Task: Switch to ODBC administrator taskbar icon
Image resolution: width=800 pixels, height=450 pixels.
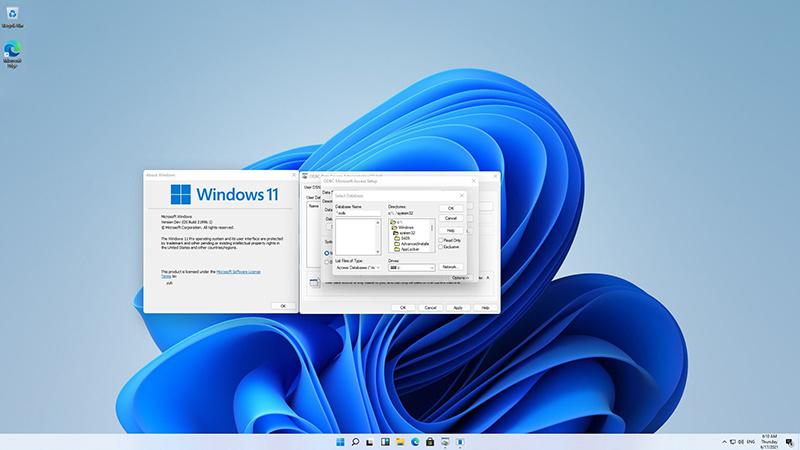Action: point(445,442)
